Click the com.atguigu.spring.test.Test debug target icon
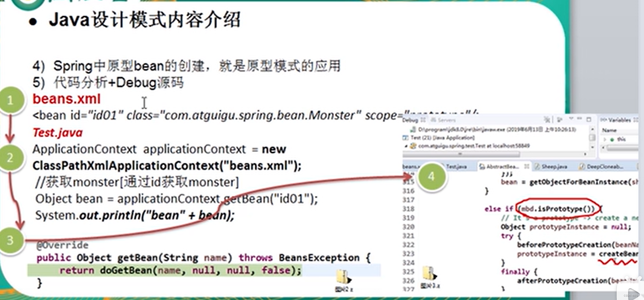The height and width of the screenshot is (300, 644). [x=413, y=146]
